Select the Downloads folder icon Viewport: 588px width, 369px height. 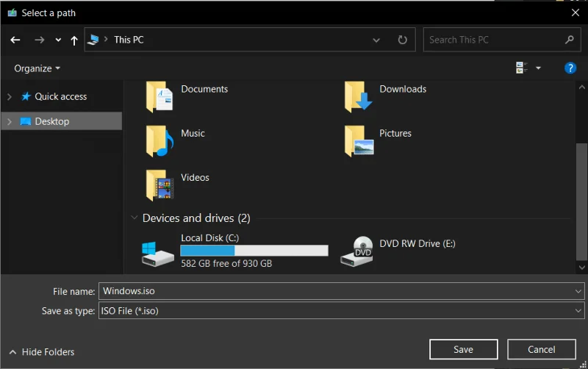(x=359, y=97)
